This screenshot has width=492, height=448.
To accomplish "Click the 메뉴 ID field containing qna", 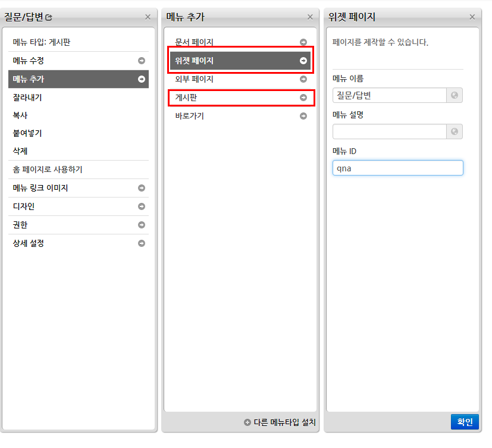I will pos(397,168).
